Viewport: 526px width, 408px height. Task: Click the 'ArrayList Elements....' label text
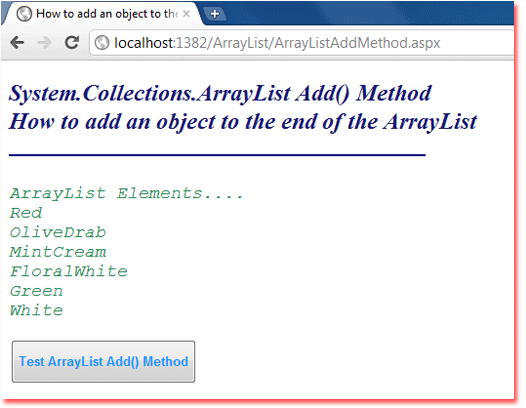click(126, 194)
